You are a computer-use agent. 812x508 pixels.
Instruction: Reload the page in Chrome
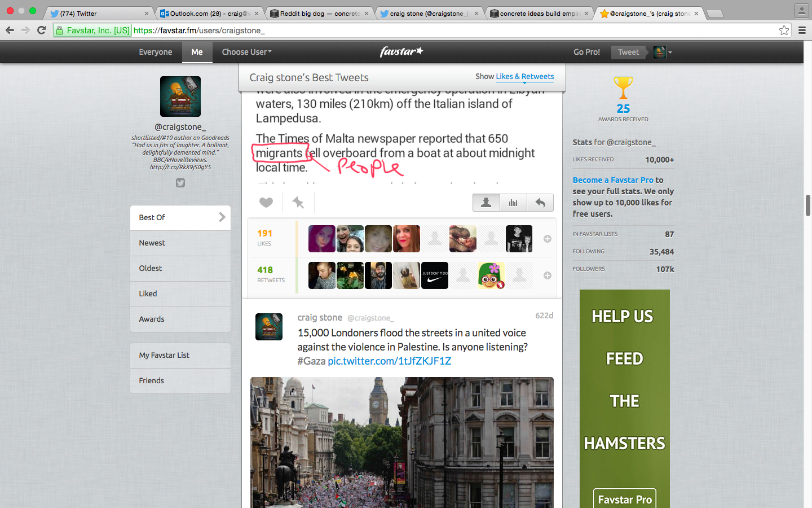pos(41,30)
